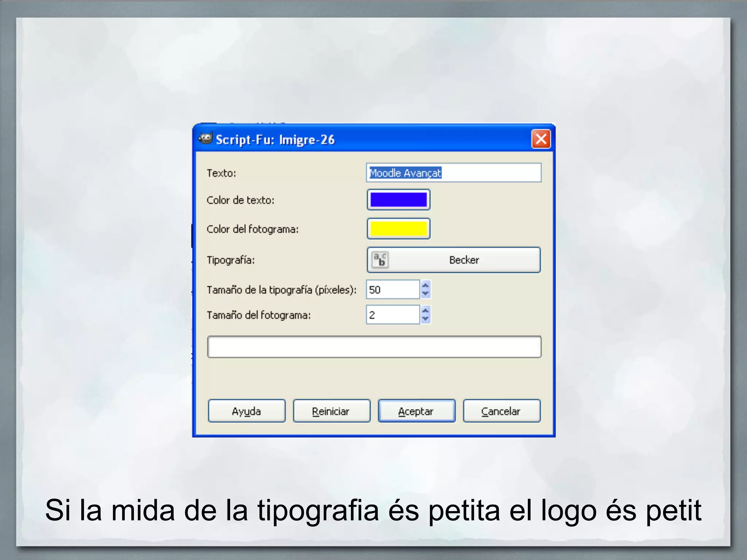Click the 'Color de texto:' label

tap(240, 200)
